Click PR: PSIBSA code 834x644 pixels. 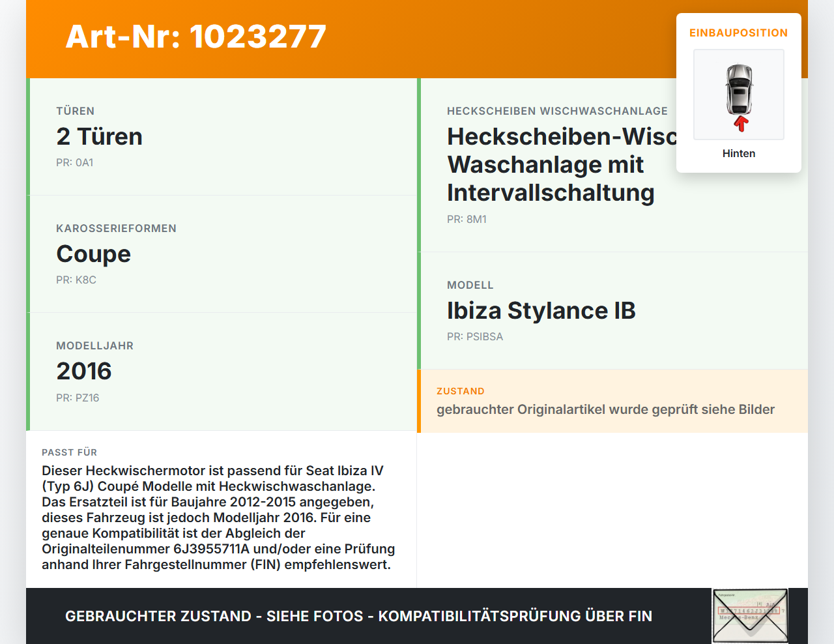pyautogui.click(x=475, y=336)
